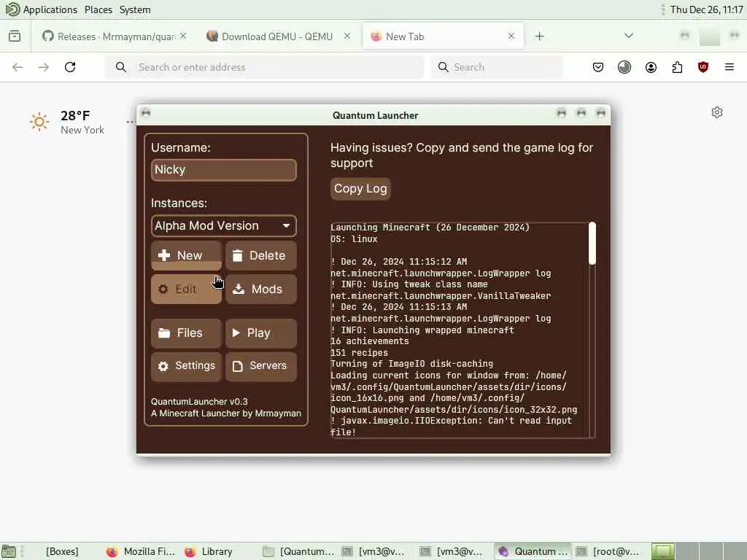This screenshot has width=747, height=560.
Task: Close the New Tab tab
Action: pyautogui.click(x=511, y=36)
